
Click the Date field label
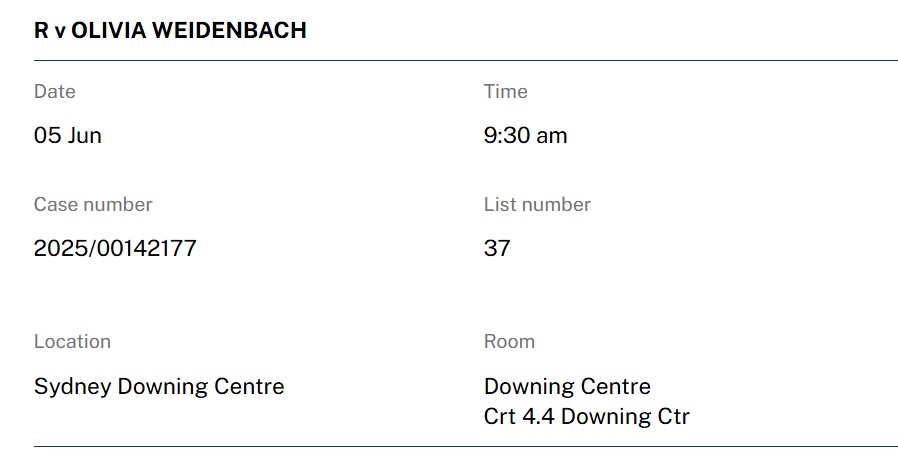(x=54, y=91)
